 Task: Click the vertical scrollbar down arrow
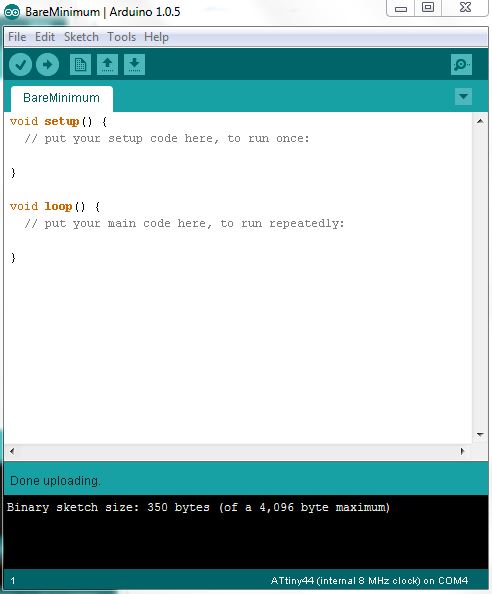(x=480, y=435)
